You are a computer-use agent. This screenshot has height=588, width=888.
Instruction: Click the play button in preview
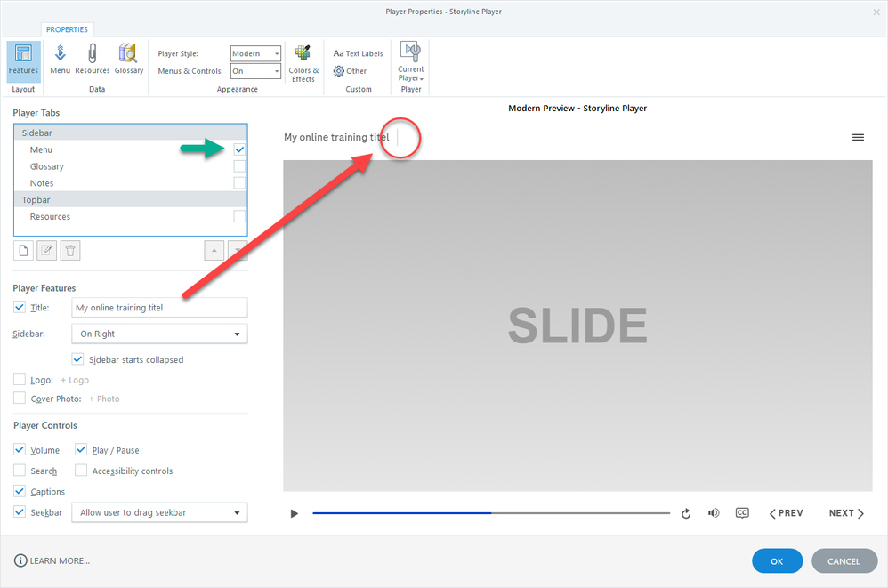pos(294,513)
